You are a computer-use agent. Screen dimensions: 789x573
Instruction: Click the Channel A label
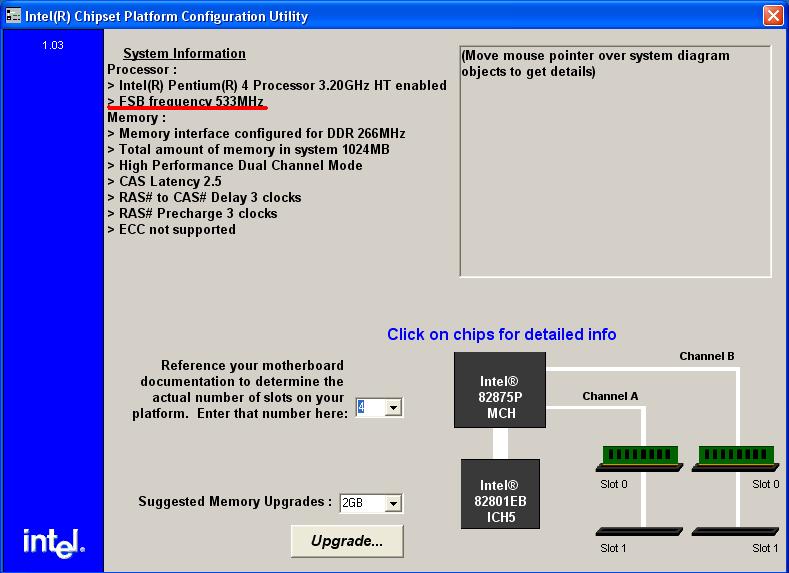click(x=610, y=396)
